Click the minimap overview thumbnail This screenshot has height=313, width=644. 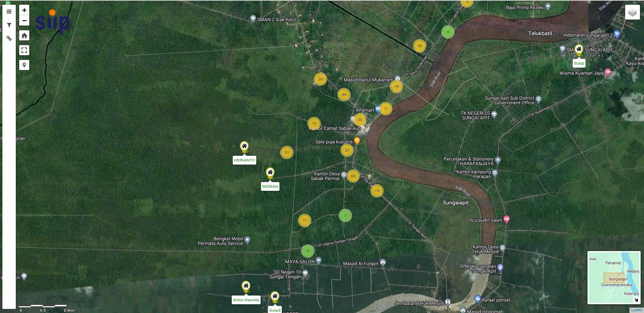pyautogui.click(x=614, y=278)
